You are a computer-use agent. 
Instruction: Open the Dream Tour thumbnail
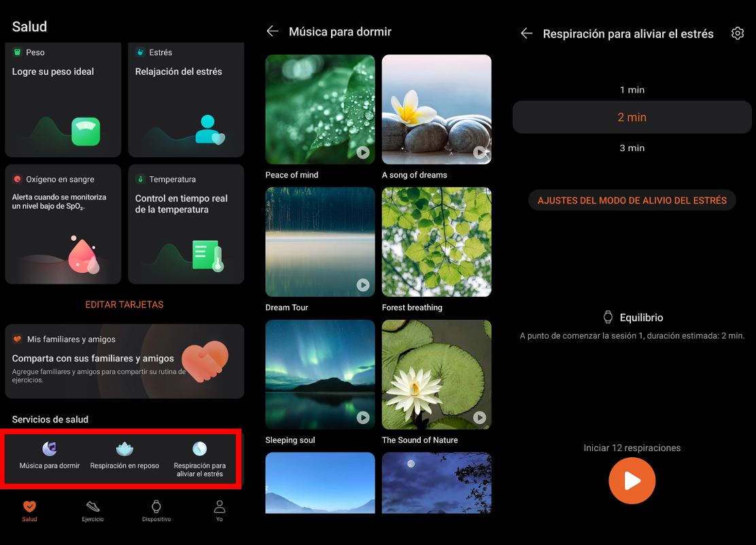pos(320,242)
